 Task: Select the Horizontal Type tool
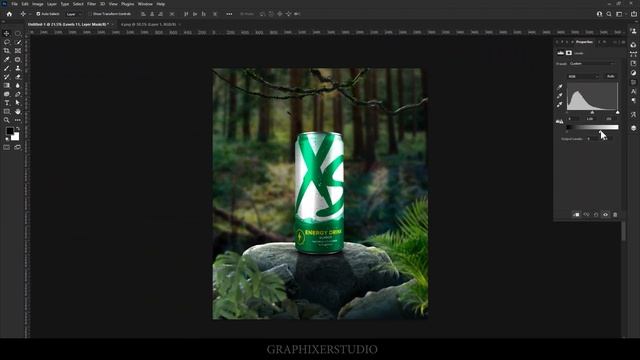pos(7,103)
